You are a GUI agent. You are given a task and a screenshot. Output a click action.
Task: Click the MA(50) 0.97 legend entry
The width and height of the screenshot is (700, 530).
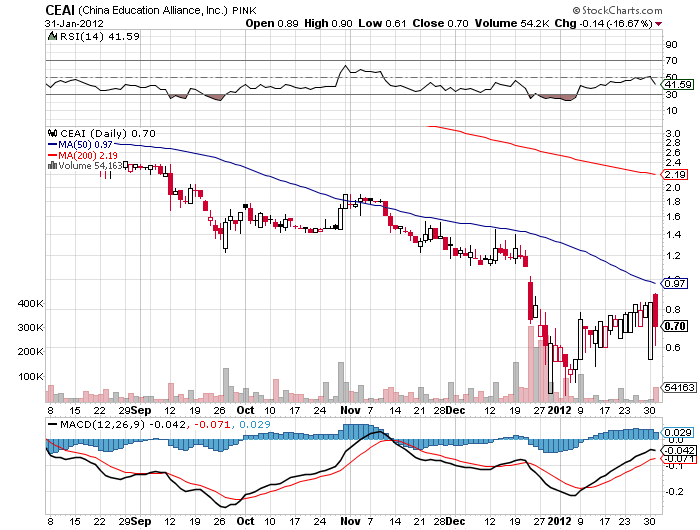(x=80, y=145)
